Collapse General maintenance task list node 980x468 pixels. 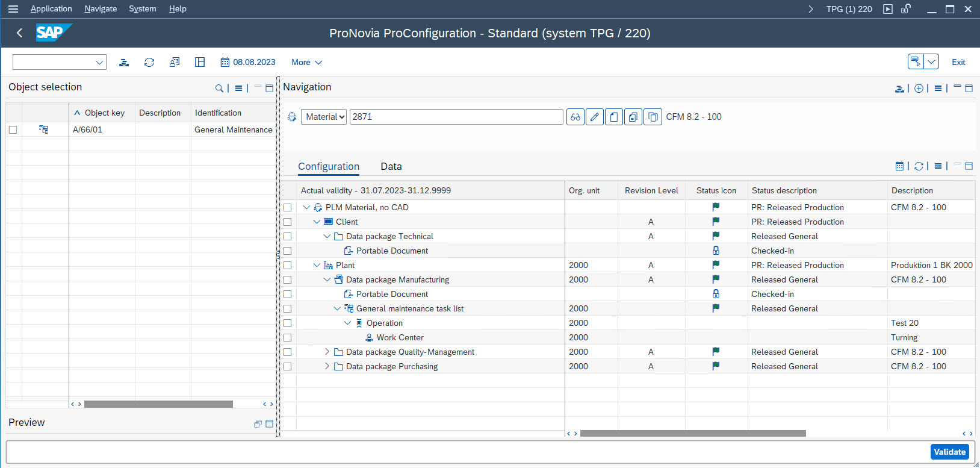[x=337, y=308]
